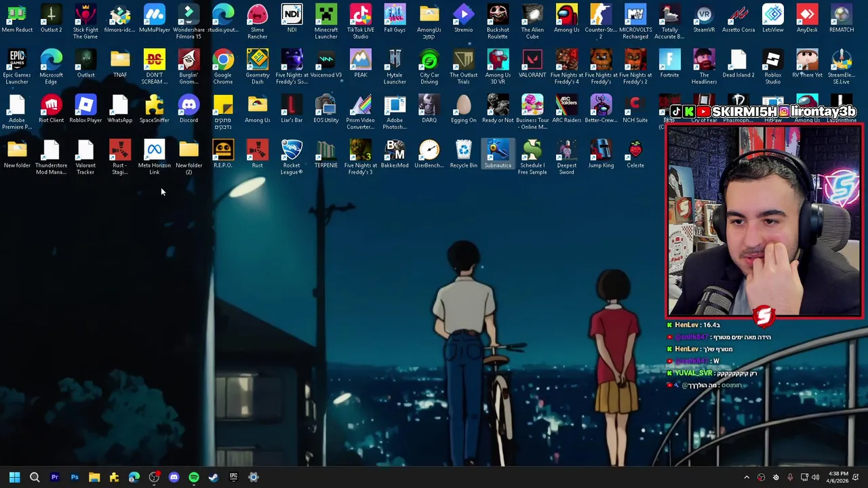This screenshot has width=868, height=488.
Task: Select the Epic Games Launcher desktop icon
Action: (17, 67)
